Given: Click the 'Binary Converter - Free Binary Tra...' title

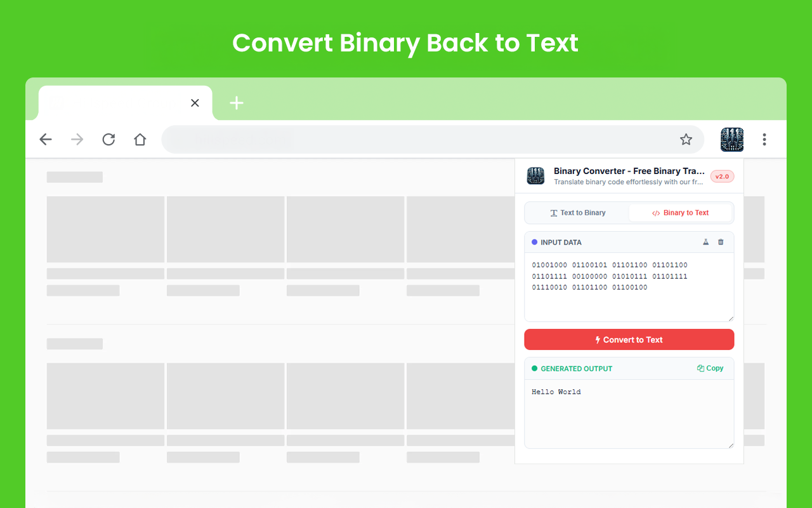Looking at the screenshot, I should pos(629,171).
